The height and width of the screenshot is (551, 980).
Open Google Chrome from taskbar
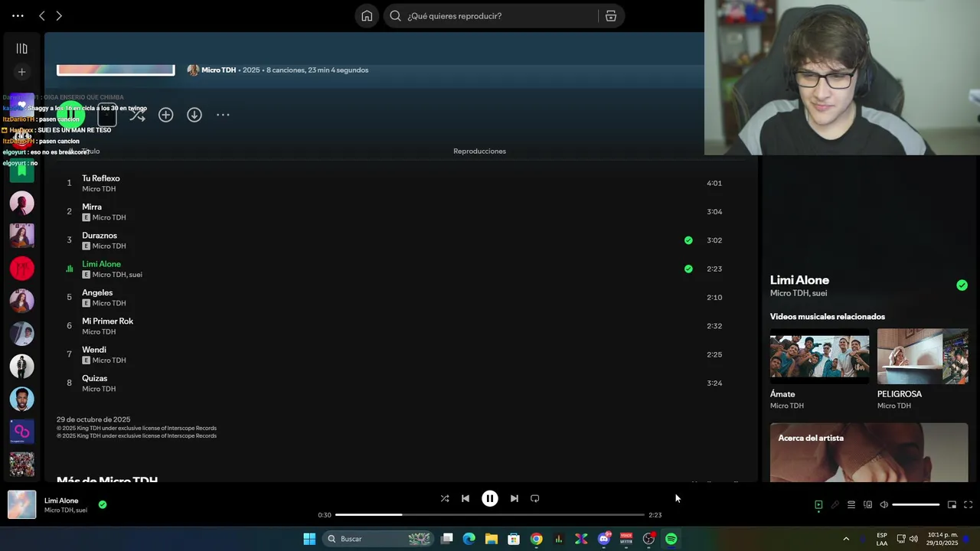(x=537, y=539)
